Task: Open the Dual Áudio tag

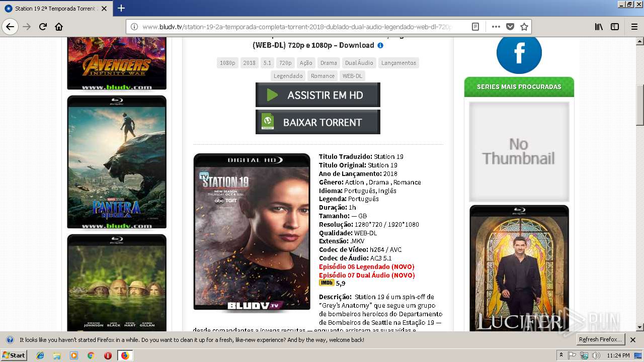Action: point(359,63)
